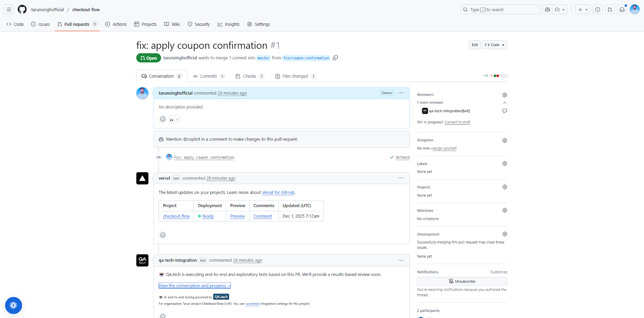644x318 pixels.
Task: Add emoji reaction to vercel comment
Action: [x=163, y=235]
